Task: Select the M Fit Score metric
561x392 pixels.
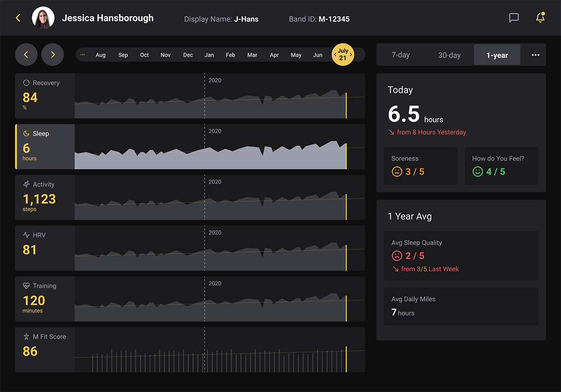Action: pyautogui.click(x=45, y=349)
